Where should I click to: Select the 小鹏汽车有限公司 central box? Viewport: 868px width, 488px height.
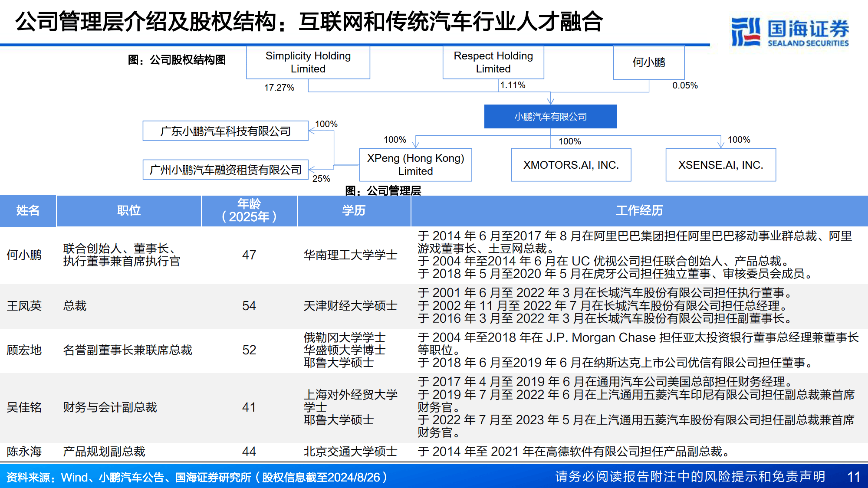pos(550,116)
